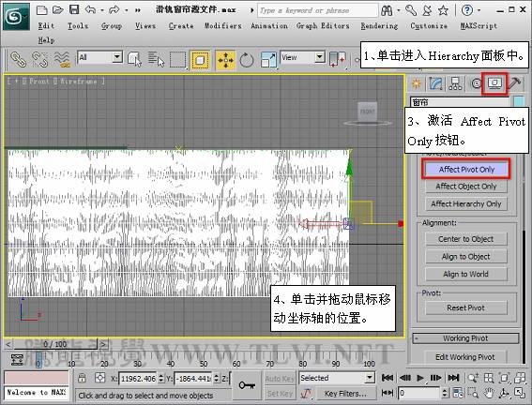Open the Create panel star tab
Viewport: 532px width, 405px height.
[x=417, y=83]
